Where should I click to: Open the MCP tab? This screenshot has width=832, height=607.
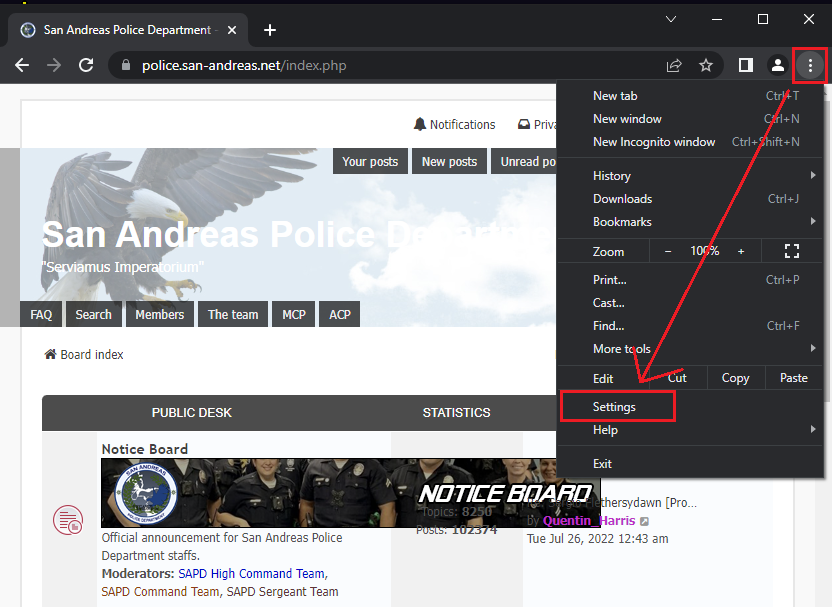pos(293,314)
